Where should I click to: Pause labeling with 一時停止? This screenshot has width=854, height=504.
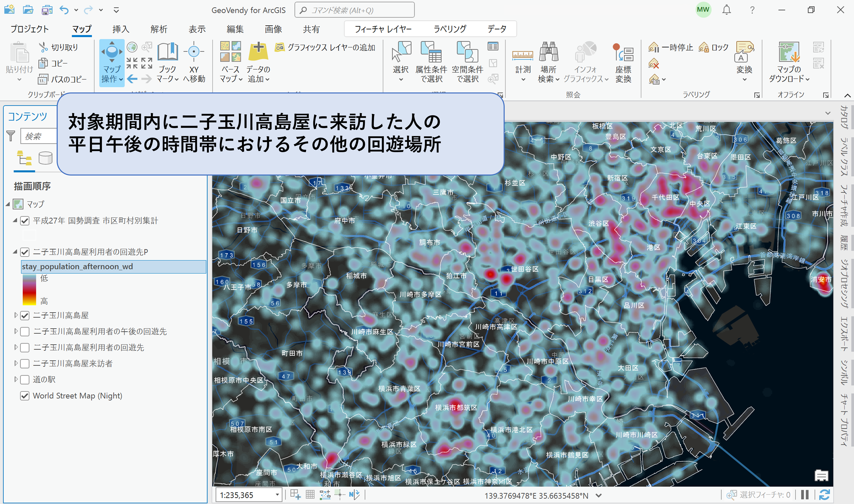click(671, 47)
